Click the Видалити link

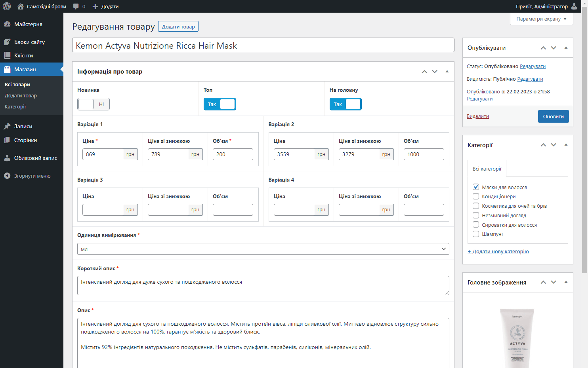[x=477, y=116]
